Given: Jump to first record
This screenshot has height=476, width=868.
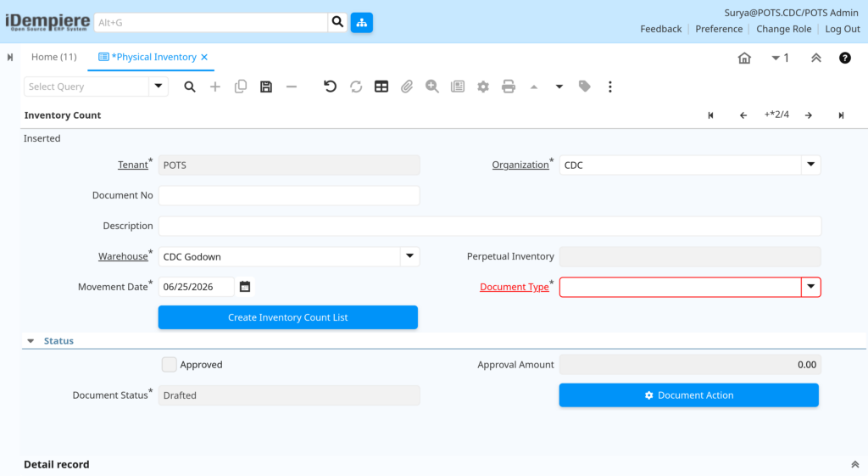Looking at the screenshot, I should coord(711,115).
